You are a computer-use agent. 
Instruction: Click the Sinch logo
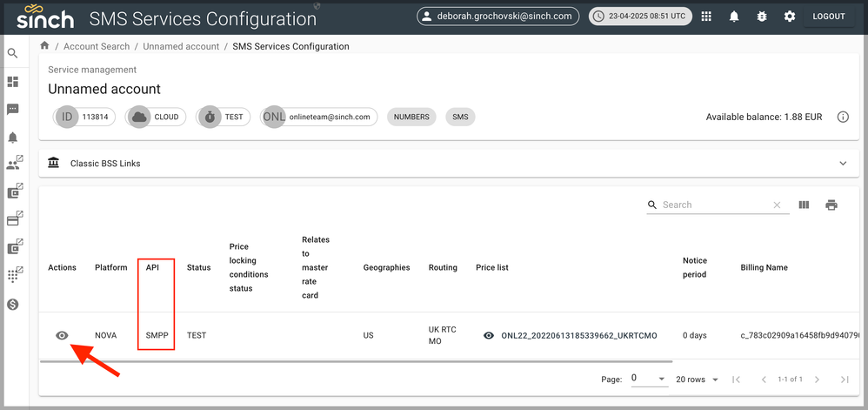[45, 17]
